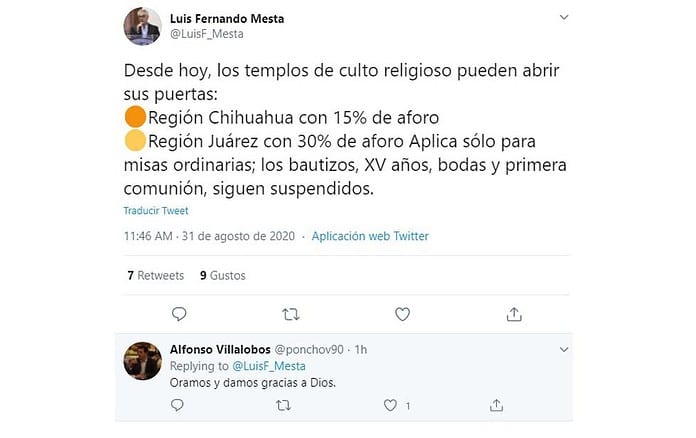This screenshot has width=696, height=438.
Task: Reply to Luis Fernando Mesta's tweet
Action: (179, 314)
